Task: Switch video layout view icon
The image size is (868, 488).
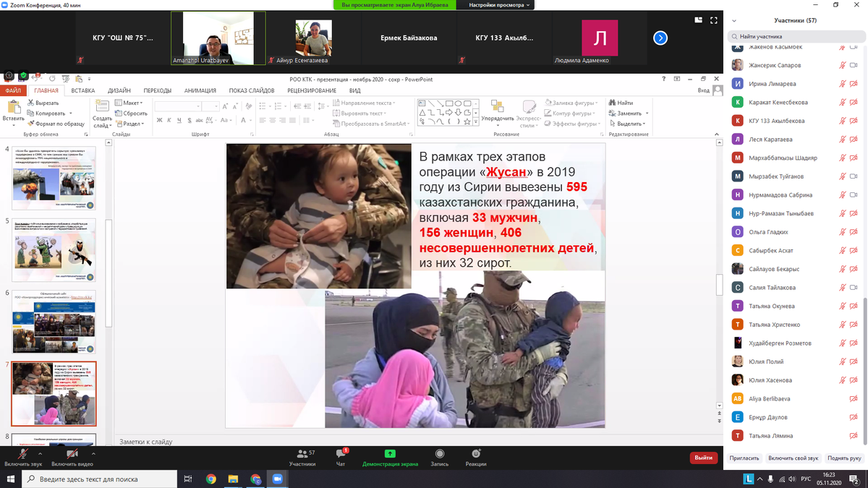Action: 698,20
